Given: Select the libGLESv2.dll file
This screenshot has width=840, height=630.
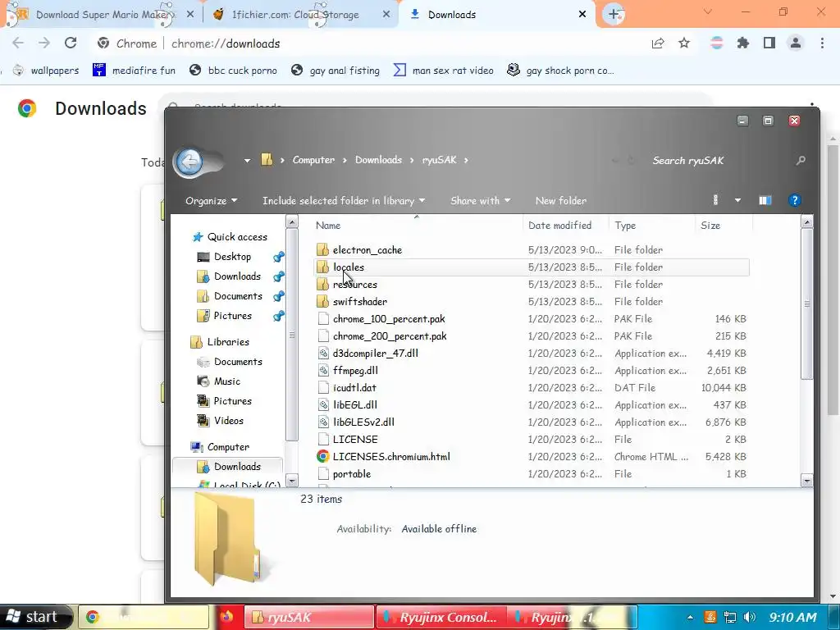Looking at the screenshot, I should pyautogui.click(x=363, y=422).
